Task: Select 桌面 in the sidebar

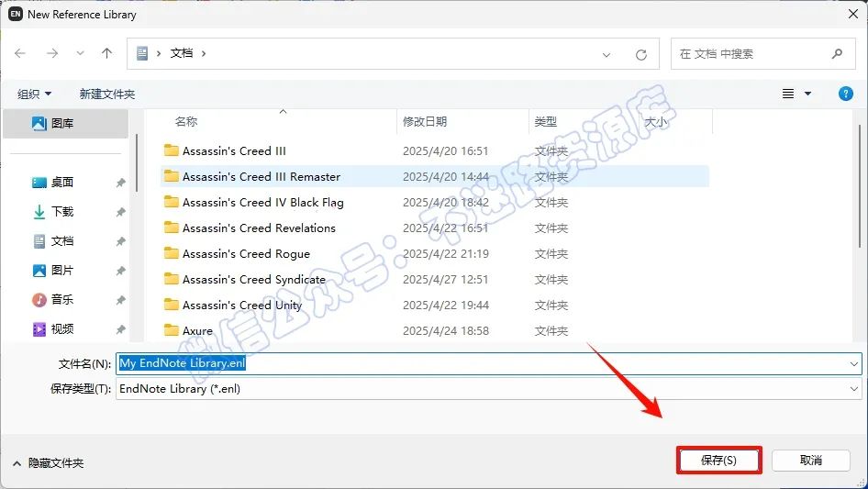Action: pyautogui.click(x=62, y=183)
